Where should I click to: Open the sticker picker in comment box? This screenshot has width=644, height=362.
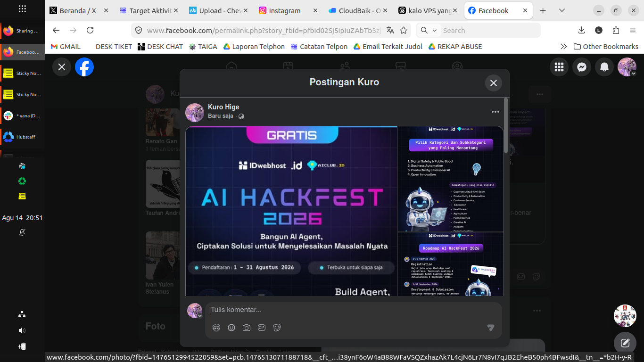tap(277, 328)
